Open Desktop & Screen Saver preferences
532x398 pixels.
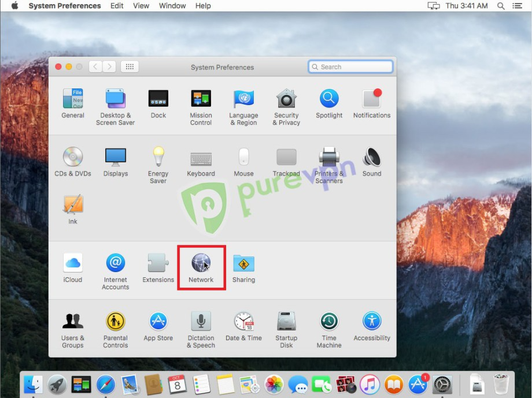point(115,107)
